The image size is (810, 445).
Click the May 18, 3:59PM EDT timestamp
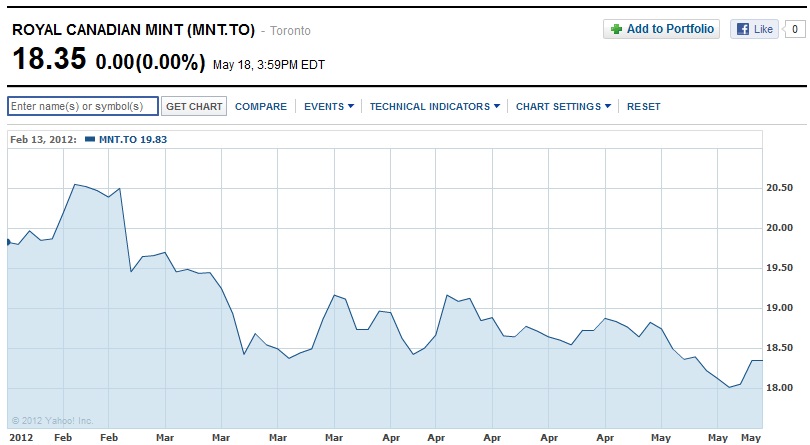point(269,65)
